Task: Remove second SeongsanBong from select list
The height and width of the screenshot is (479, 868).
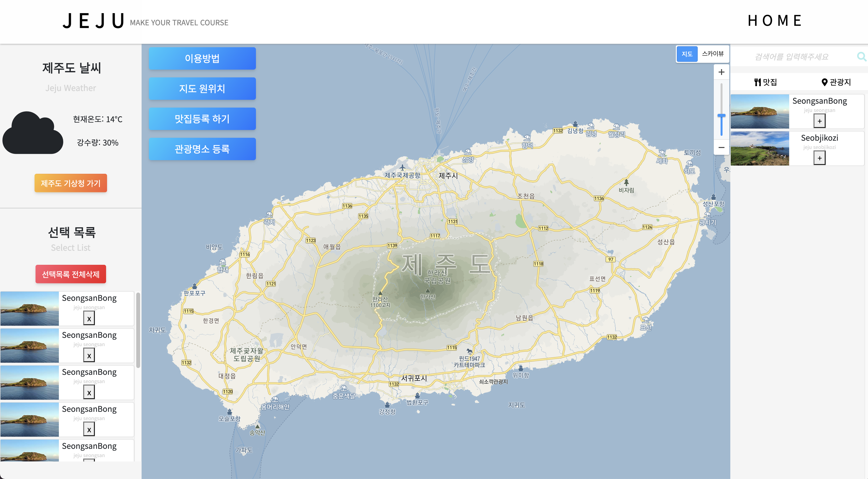Action: (89, 355)
